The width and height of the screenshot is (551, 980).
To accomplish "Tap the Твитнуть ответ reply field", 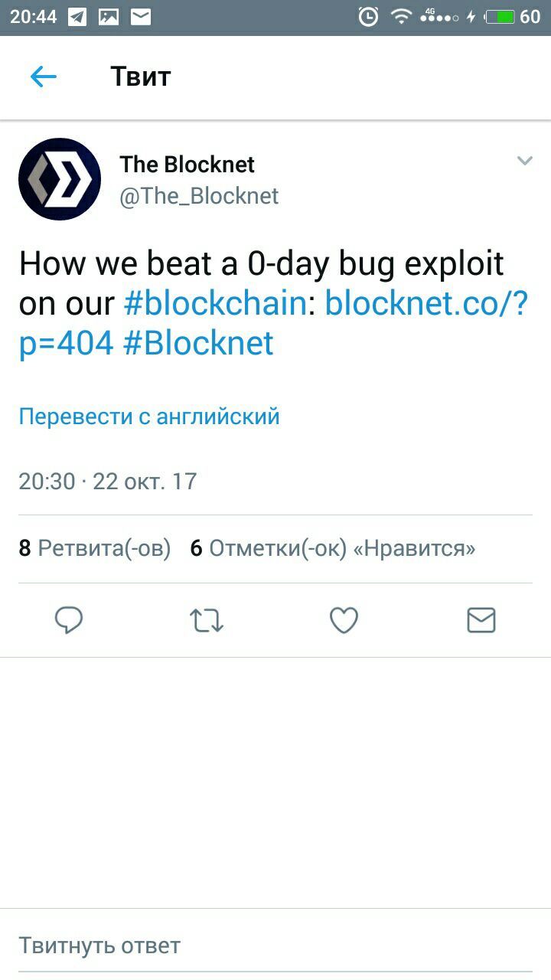I will pyautogui.click(x=275, y=946).
